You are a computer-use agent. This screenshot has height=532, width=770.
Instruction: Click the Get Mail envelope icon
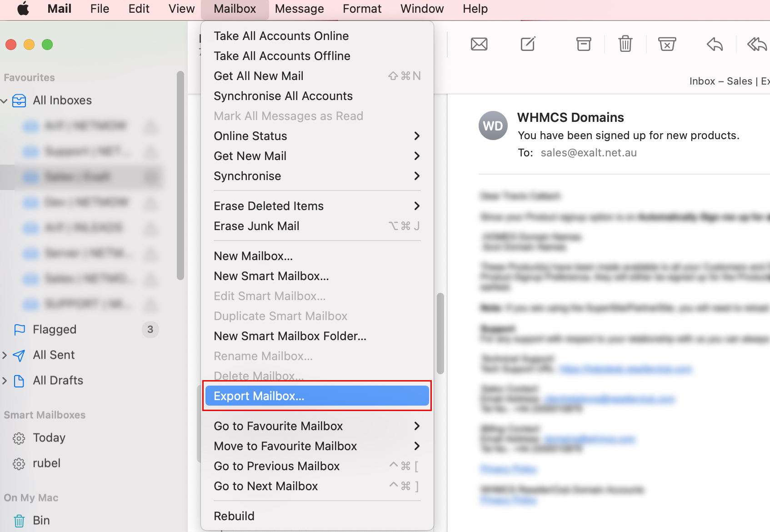[479, 44]
